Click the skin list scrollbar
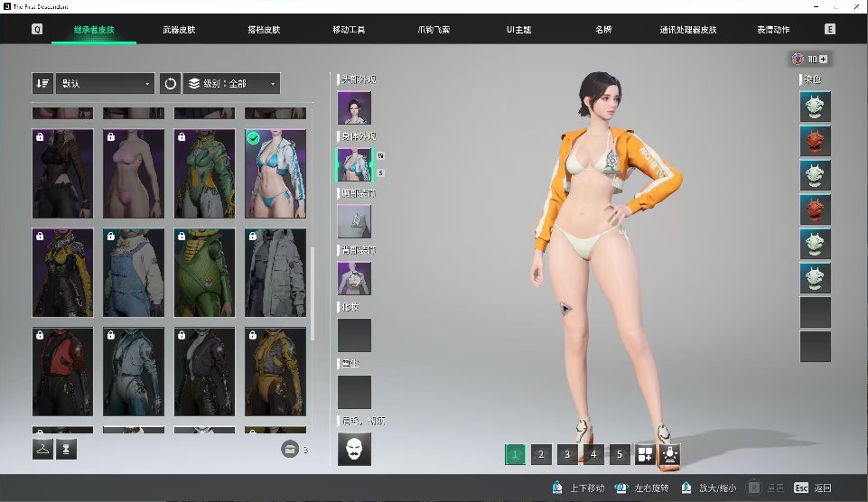The width and height of the screenshot is (868, 502). pyautogui.click(x=313, y=294)
